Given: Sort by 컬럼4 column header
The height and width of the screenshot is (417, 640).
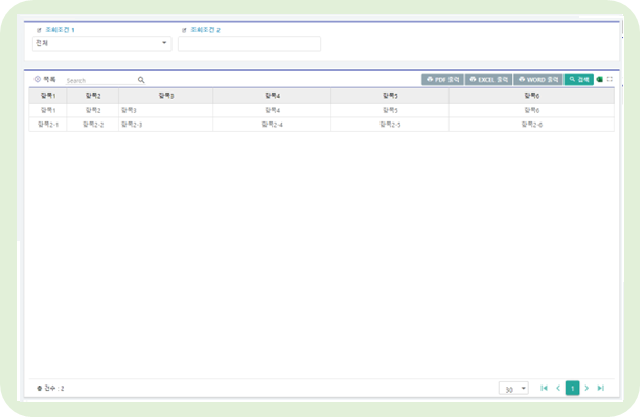Looking at the screenshot, I should [x=272, y=96].
